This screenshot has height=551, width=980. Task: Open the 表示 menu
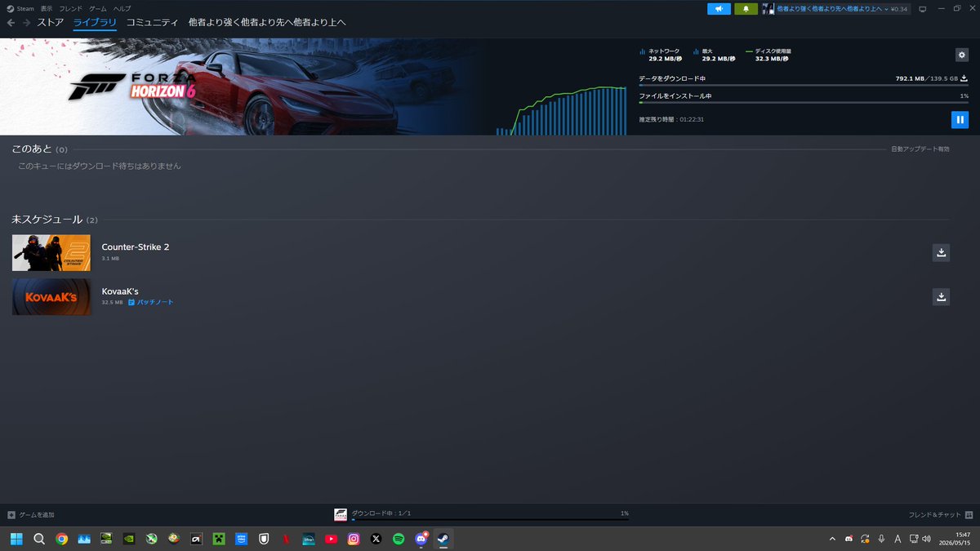(47, 8)
